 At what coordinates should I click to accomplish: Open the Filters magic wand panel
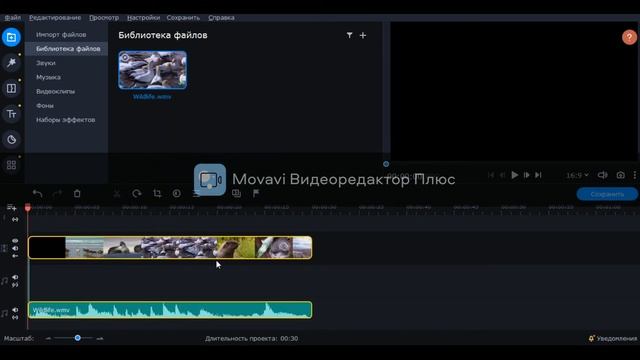(11, 63)
